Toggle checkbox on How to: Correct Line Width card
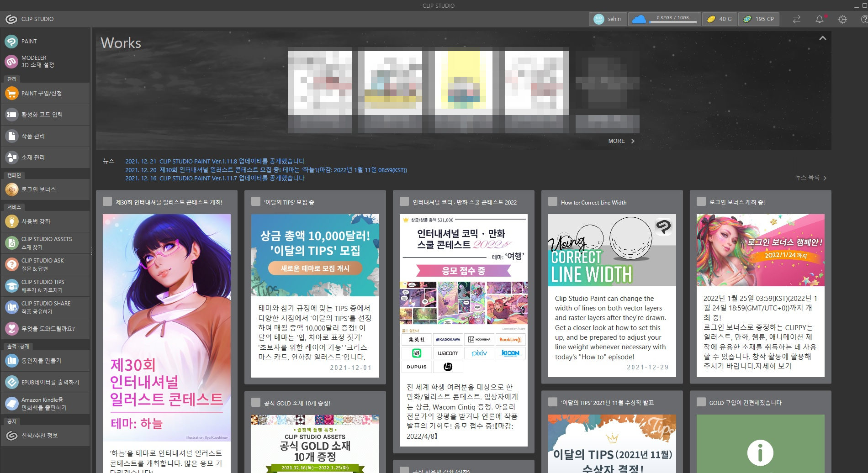 [x=553, y=202]
